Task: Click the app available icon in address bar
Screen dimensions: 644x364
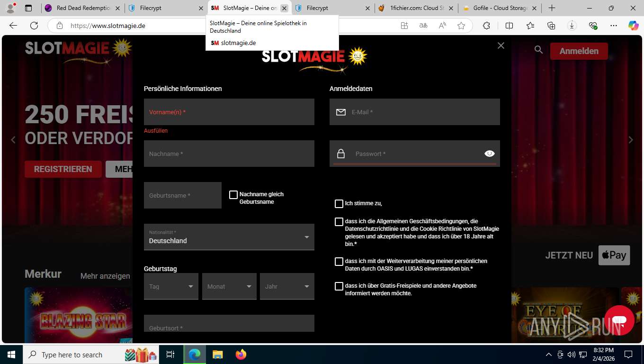Action: coord(404,26)
